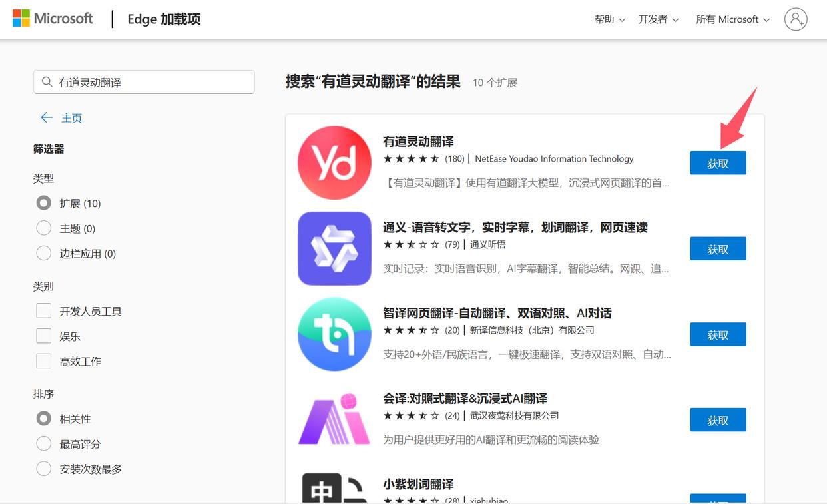The height and width of the screenshot is (504, 827).
Task: Click 获取 for 会译 extension
Action: coord(718,420)
